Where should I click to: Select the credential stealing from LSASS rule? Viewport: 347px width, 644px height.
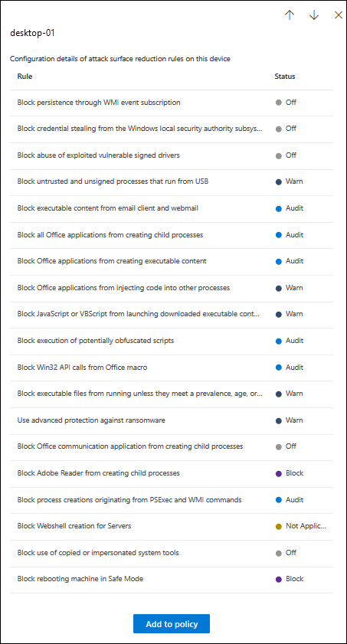point(172,129)
